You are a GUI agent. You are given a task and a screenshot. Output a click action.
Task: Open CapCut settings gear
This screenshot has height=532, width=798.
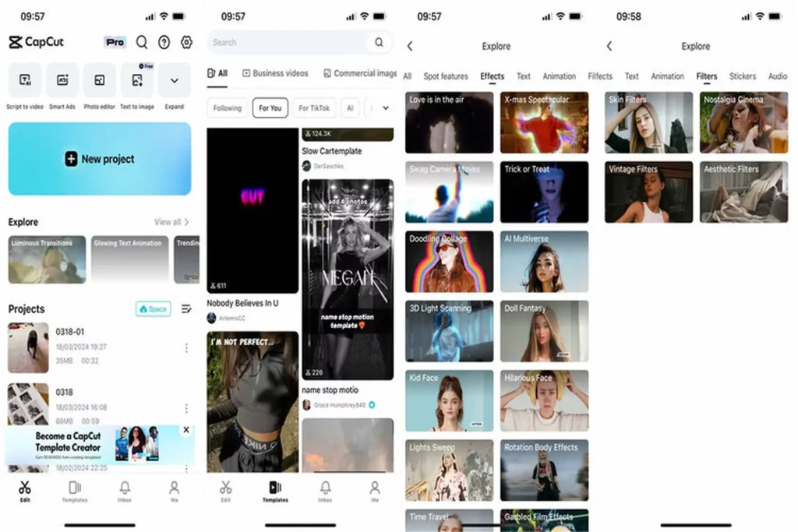(x=185, y=42)
